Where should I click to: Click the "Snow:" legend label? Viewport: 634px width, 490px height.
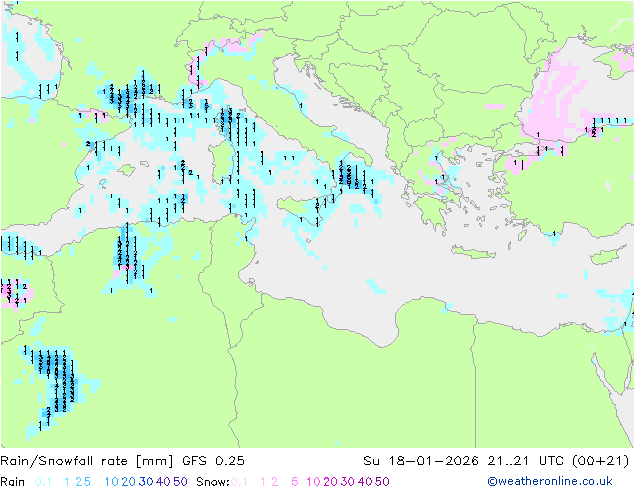[213, 482]
